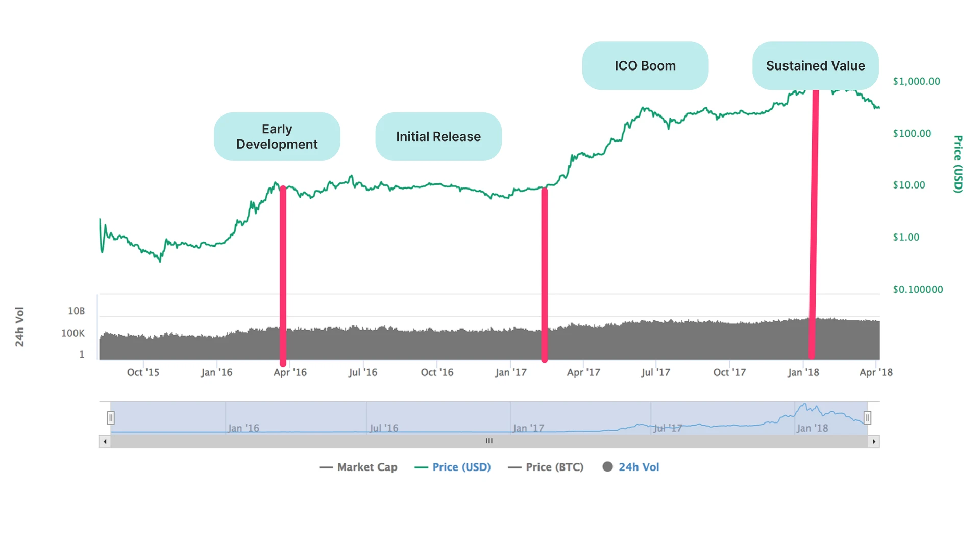Select the Sustained Value annotation bubble
Viewport: 980px width, 540px height.
815,65
